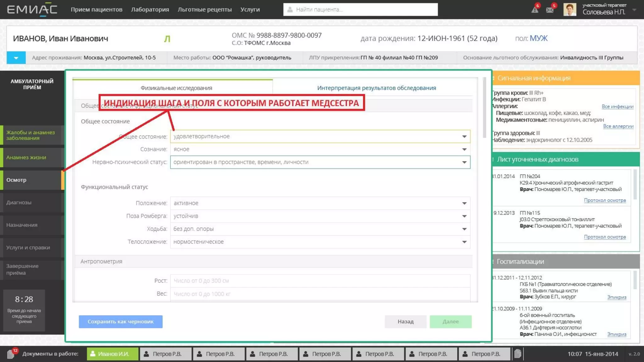This screenshot has height=362, width=644.
Task: Click the warning alerts triangle icon
Action: (534, 10)
